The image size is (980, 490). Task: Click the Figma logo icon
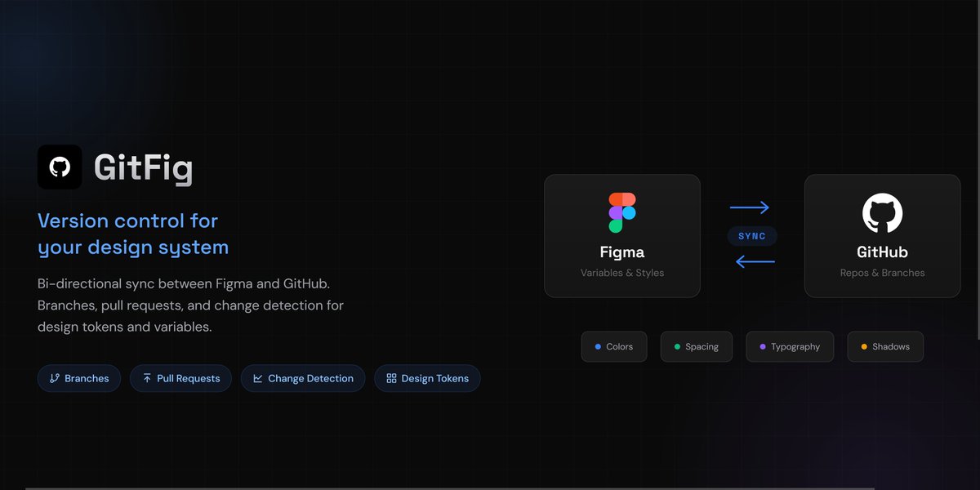point(622,213)
